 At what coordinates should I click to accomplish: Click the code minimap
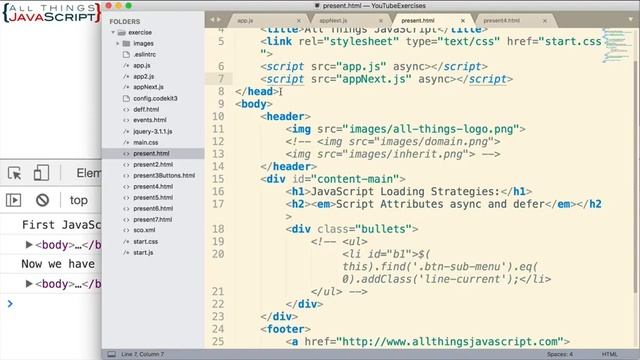616,45
